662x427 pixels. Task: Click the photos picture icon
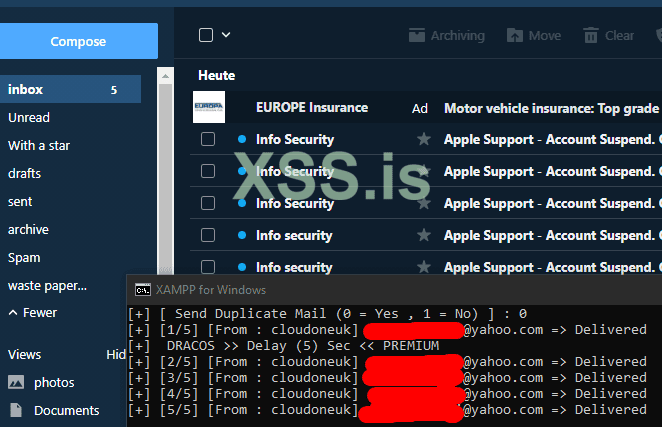[x=16, y=382]
